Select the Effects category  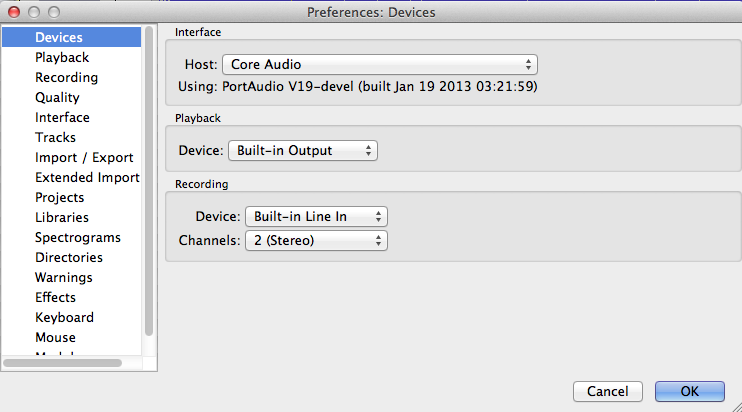(x=55, y=298)
